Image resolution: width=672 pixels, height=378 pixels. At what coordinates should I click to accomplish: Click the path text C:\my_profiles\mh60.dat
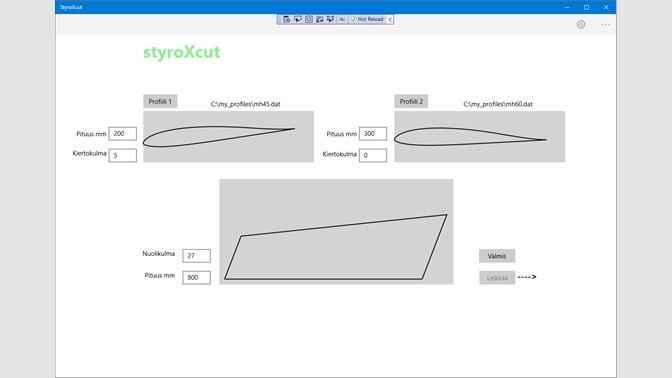pos(498,104)
